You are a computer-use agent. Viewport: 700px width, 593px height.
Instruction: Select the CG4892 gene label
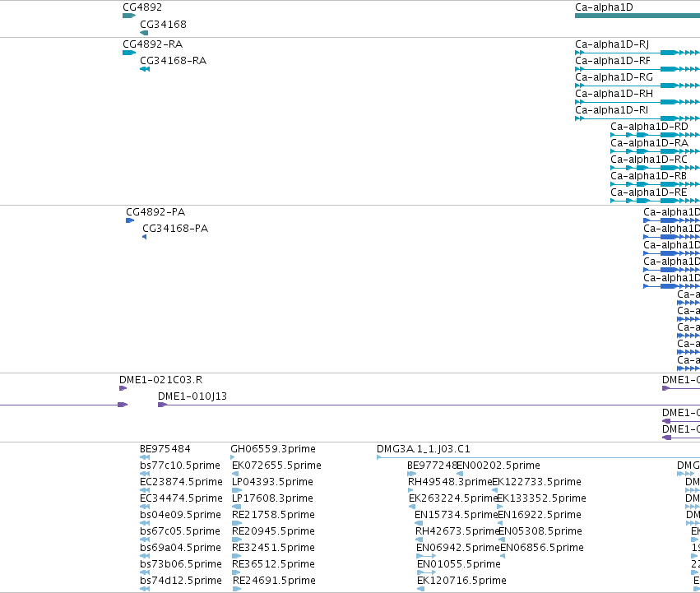click(142, 7)
